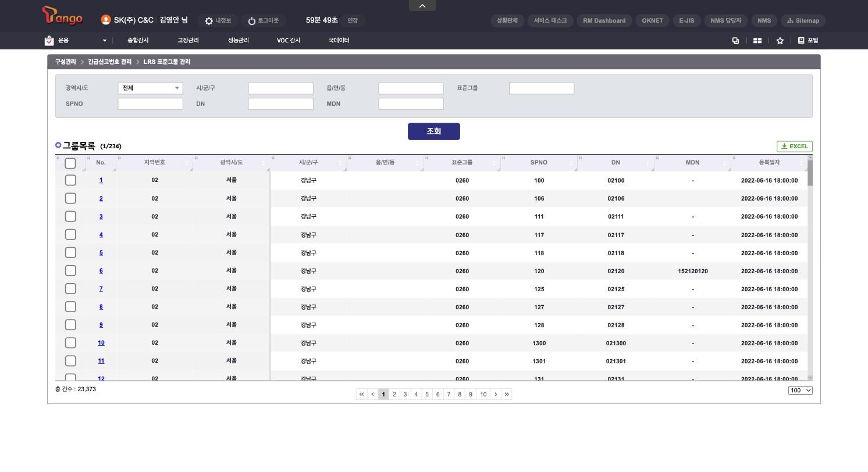The width and height of the screenshot is (868, 472).
Task: Click the table vertical scrollbar thumb
Action: (810, 173)
